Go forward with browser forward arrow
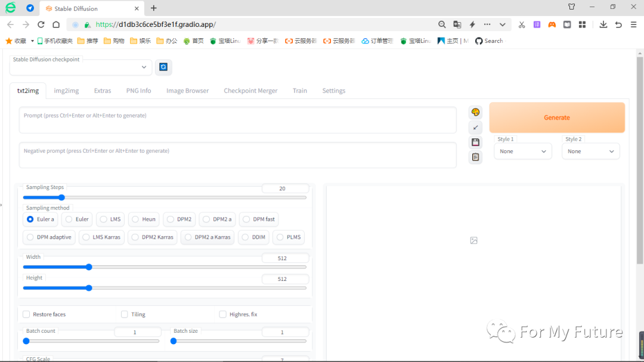This screenshot has height=362, width=644. pyautogui.click(x=26, y=24)
